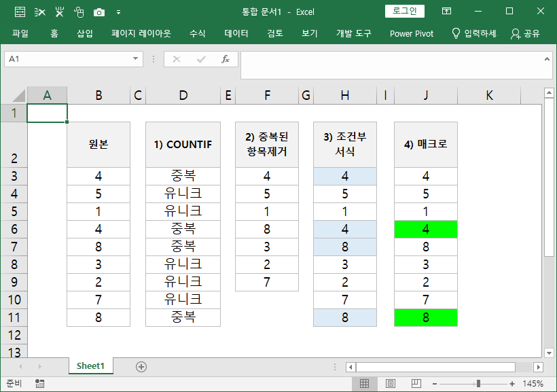Click the vertical scrollbar up arrow

click(x=549, y=93)
